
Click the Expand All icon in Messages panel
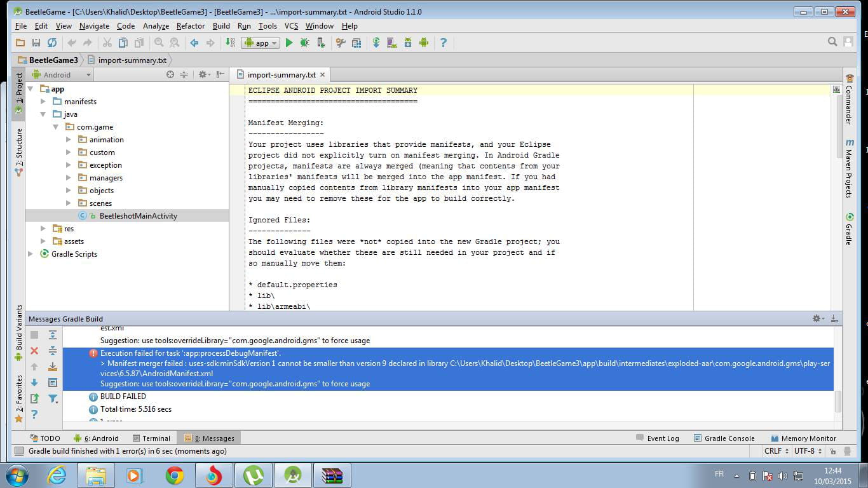(x=53, y=335)
